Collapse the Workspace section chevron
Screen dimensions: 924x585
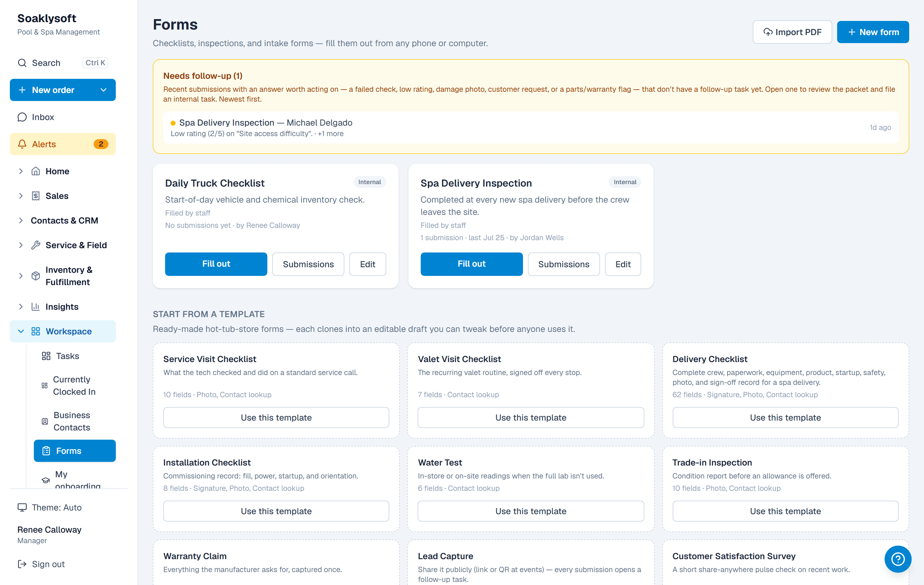tap(21, 331)
